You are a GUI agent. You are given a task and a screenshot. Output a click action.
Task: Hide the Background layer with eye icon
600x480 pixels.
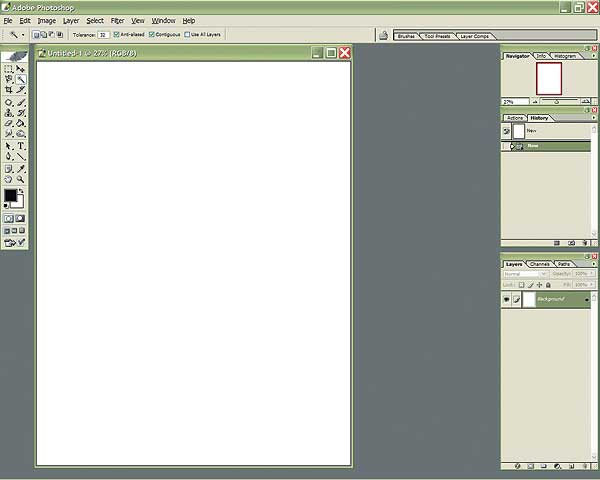click(x=506, y=299)
